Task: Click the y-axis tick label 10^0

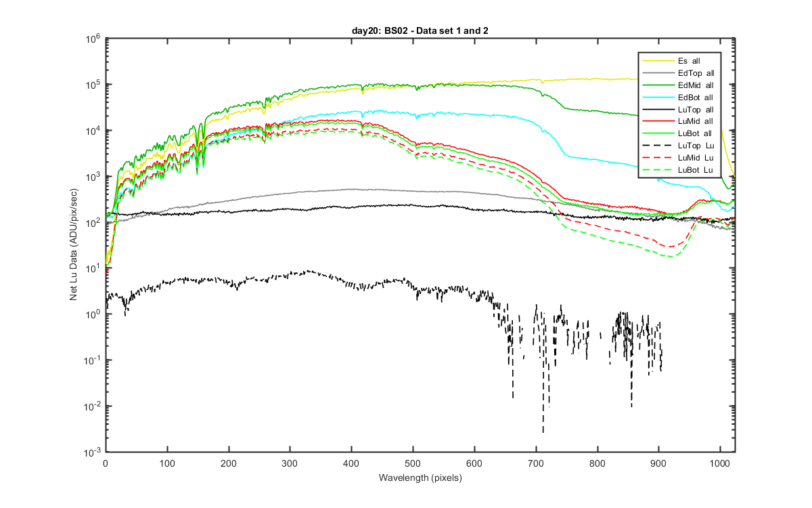Action: point(93,314)
